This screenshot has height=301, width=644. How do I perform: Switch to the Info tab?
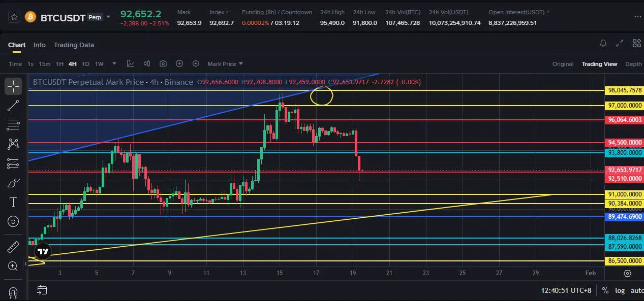click(x=39, y=45)
